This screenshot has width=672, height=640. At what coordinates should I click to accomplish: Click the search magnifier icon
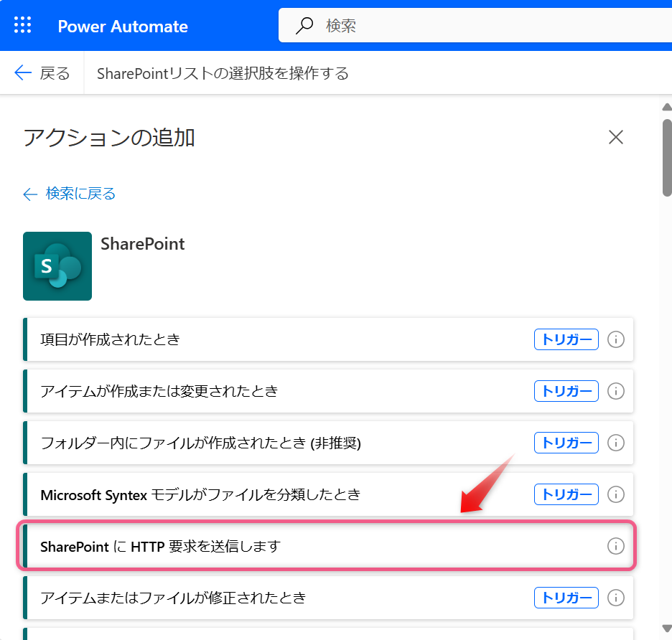pyautogui.click(x=304, y=25)
